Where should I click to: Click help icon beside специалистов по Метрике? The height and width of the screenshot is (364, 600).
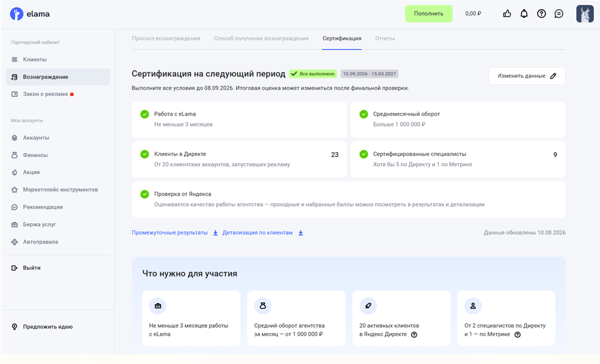(x=517, y=335)
